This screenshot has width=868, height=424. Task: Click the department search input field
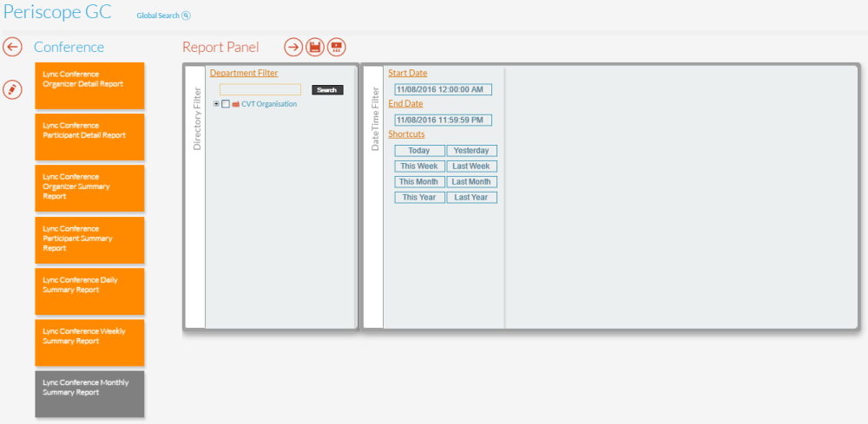(x=260, y=89)
